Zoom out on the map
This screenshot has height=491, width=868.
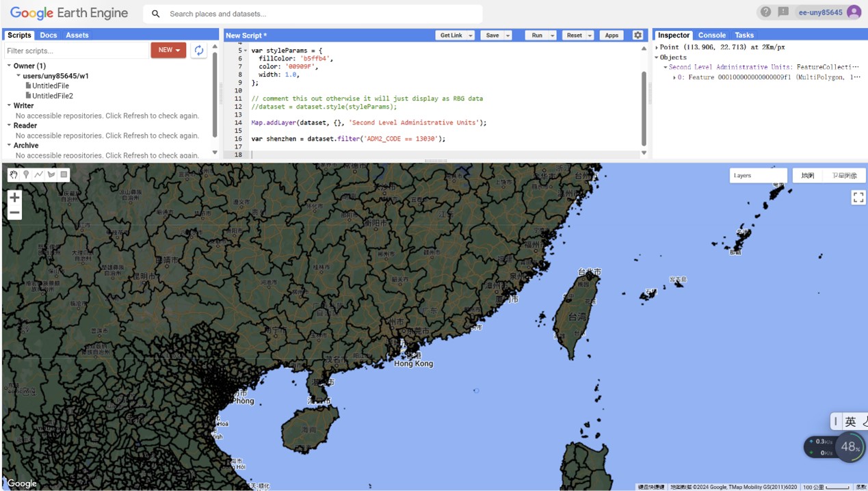[14, 213]
